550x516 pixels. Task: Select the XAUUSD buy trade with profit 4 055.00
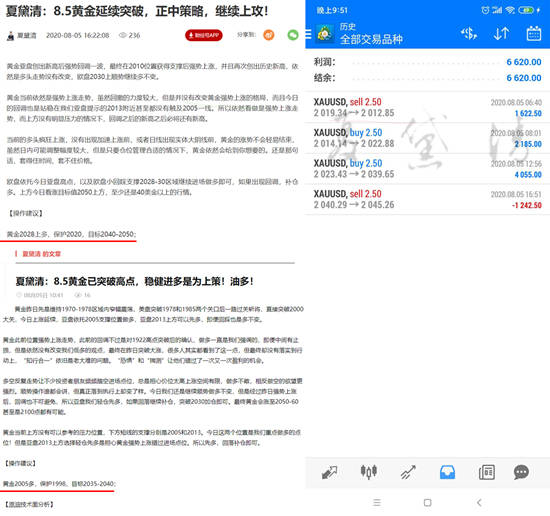(x=427, y=168)
